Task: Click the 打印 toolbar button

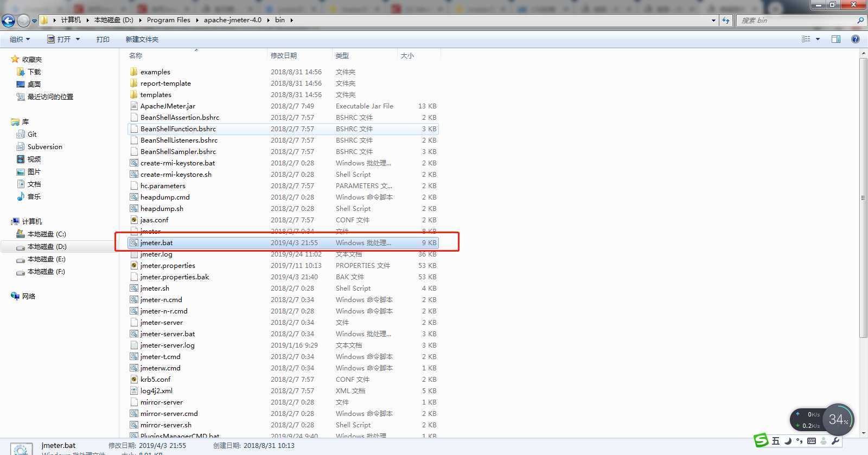Action: (103, 39)
